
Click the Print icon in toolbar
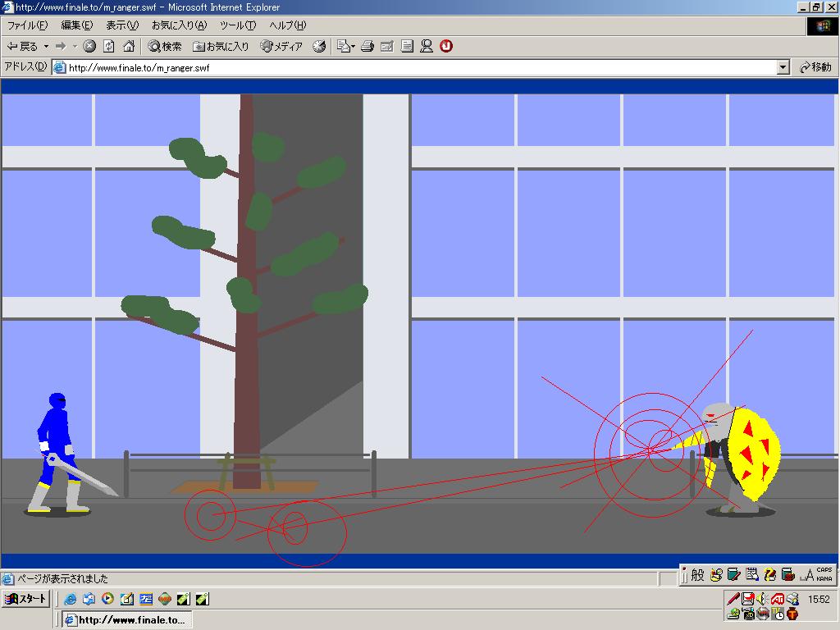click(x=367, y=47)
